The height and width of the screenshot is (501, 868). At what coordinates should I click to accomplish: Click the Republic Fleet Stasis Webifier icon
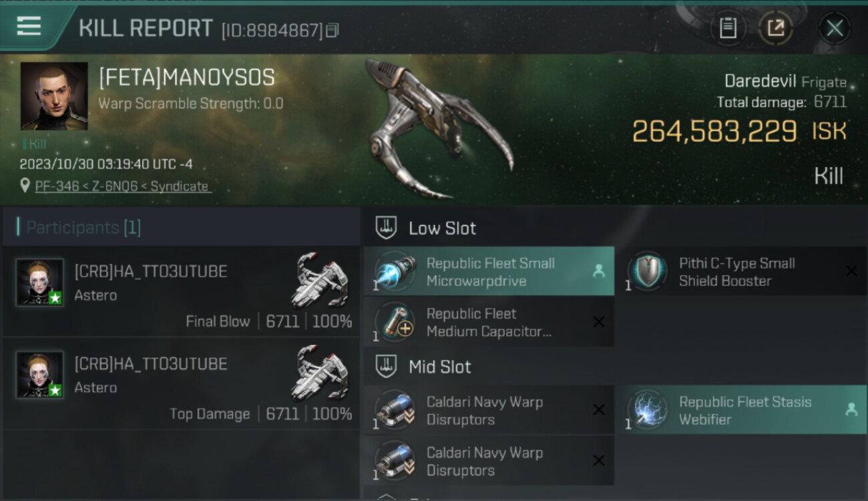[x=648, y=410]
